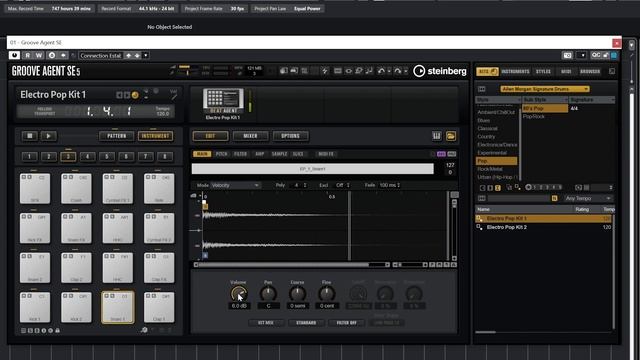
Task: Select pad group 1
Action: [x=29, y=156]
